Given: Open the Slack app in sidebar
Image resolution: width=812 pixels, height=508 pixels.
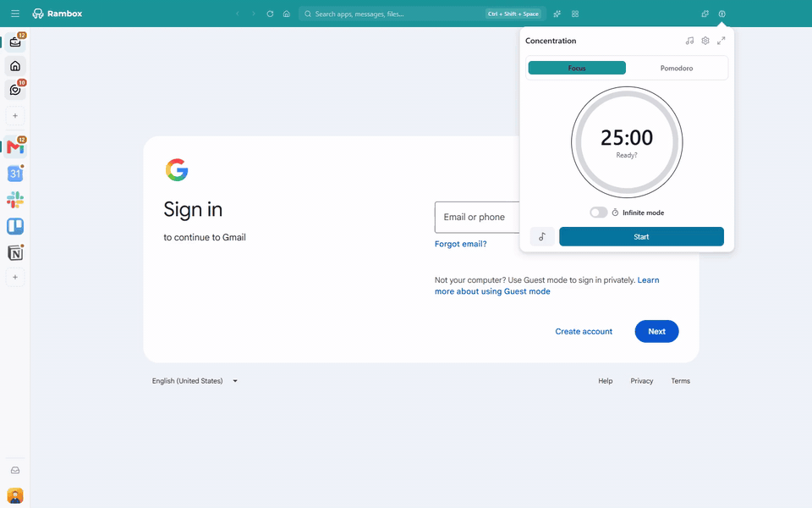Looking at the screenshot, I should pyautogui.click(x=15, y=200).
